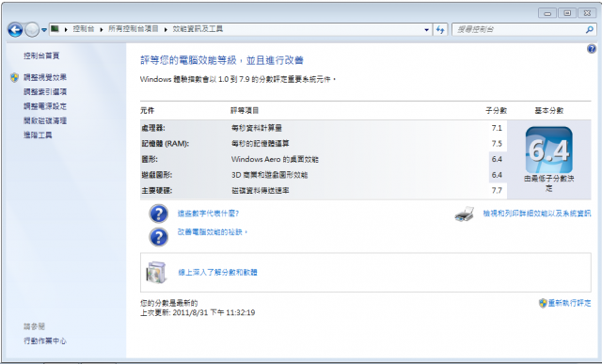This screenshot has height=364, width=602.
Task: Open help with the blue question icon
Action: (592, 49)
